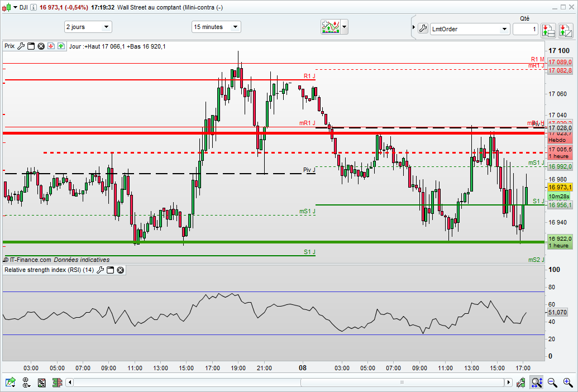Click the linked groups chain icon
The width and height of the screenshot is (578, 392).
click(x=26, y=383)
